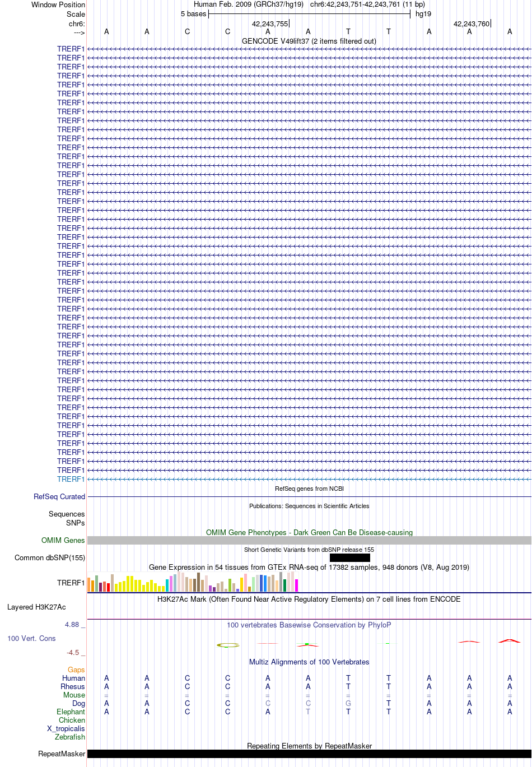Click the black dbSNP variant block
This screenshot has width=532, height=767.
coord(350,557)
